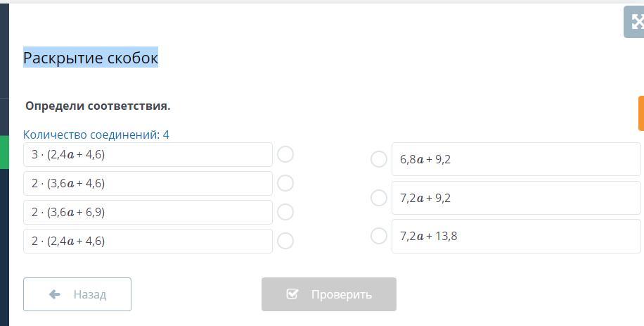Select connector circle beside 6,8a + 9,2
This screenshot has height=326, width=644.
379,159
